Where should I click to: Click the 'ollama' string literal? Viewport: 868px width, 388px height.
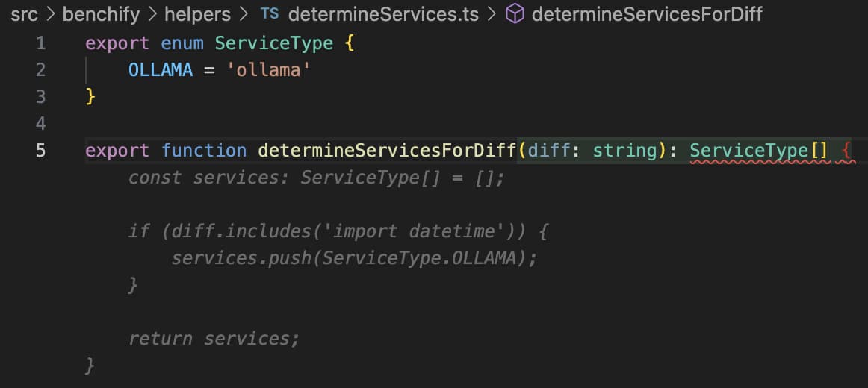pyautogui.click(x=268, y=70)
